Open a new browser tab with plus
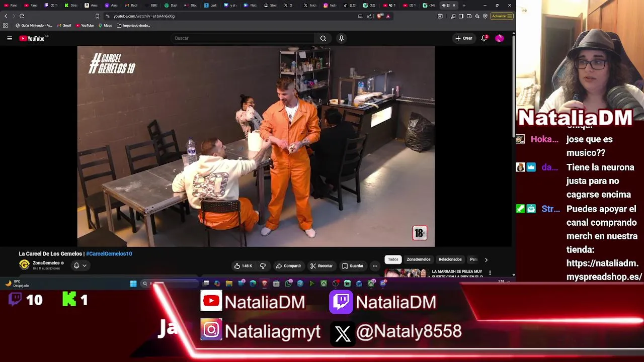The width and height of the screenshot is (644, 362). point(464,6)
